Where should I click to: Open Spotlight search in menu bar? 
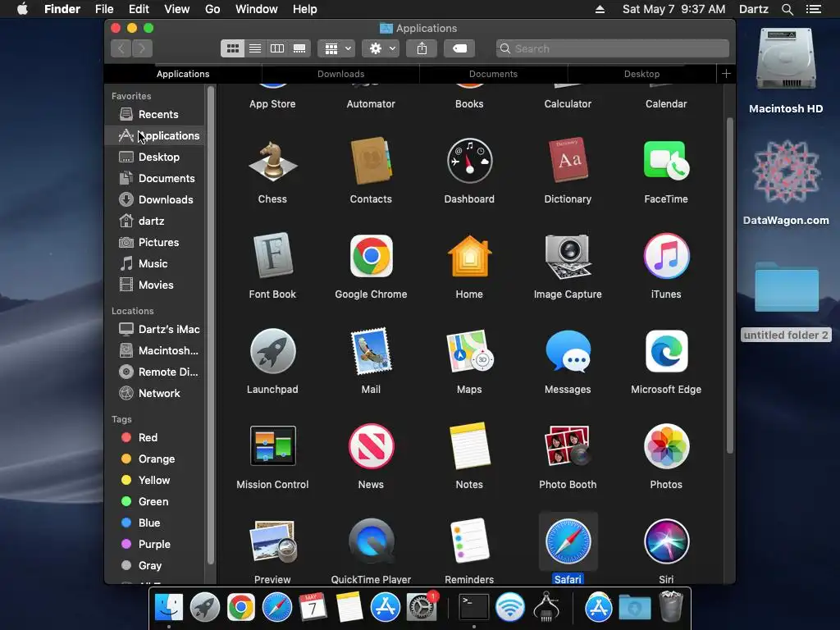(x=787, y=9)
